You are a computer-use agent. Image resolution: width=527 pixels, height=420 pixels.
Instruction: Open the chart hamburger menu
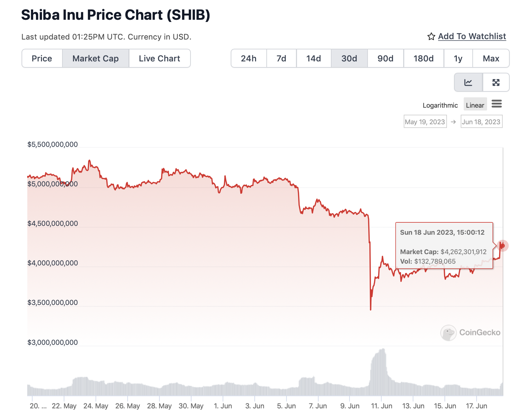[x=496, y=104]
